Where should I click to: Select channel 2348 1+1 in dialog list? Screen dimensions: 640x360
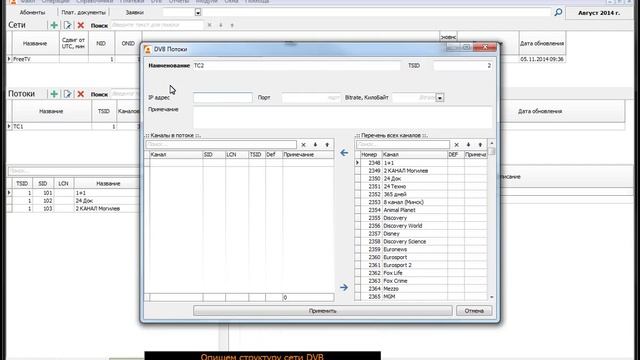coord(420,163)
